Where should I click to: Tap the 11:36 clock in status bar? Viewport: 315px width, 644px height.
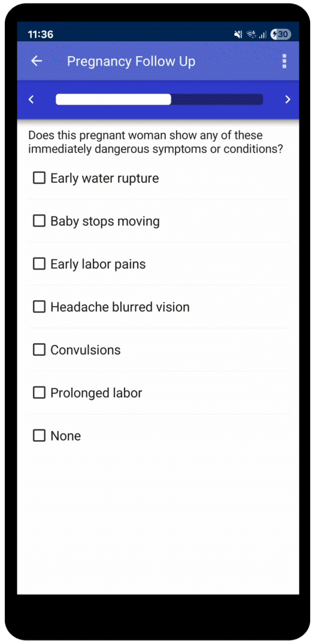40,35
